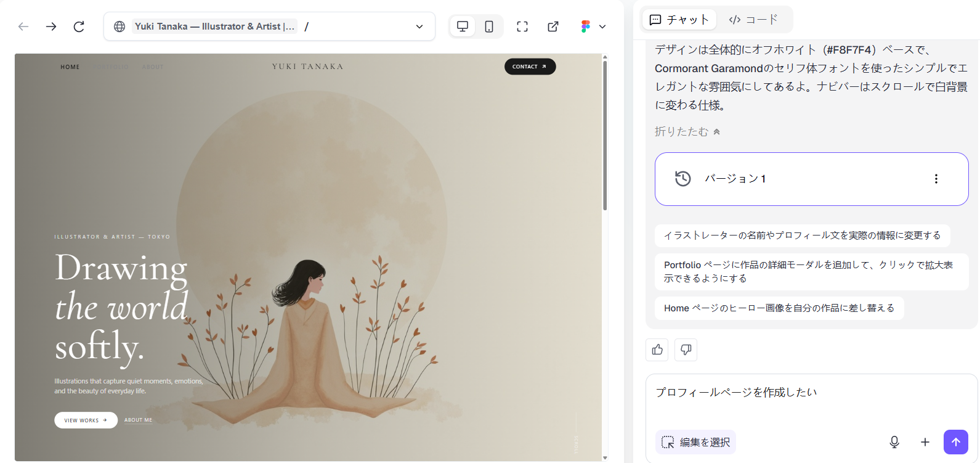Viewport: 980px width, 463px height.
Task: Click CONTACT button in preview
Action: 530,67
